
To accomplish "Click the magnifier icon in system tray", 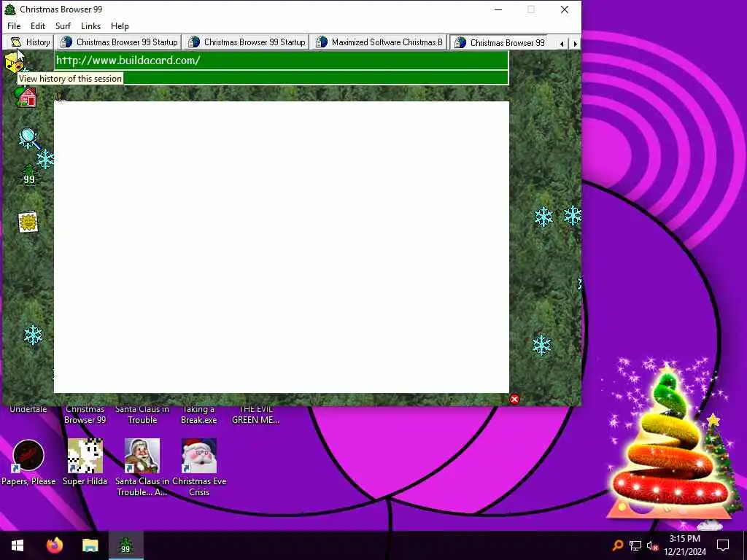I will coord(617,545).
